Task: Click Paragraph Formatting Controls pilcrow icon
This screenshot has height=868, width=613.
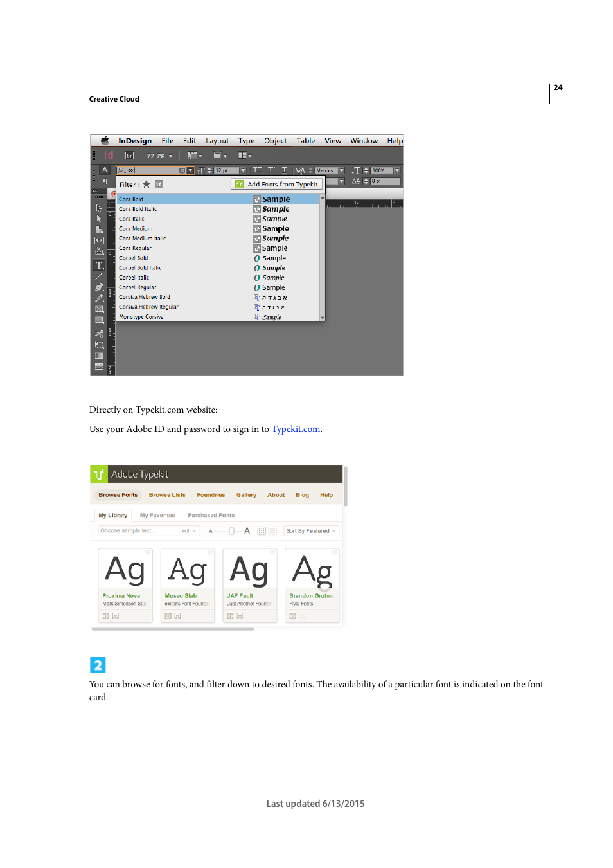Action: pos(105,181)
